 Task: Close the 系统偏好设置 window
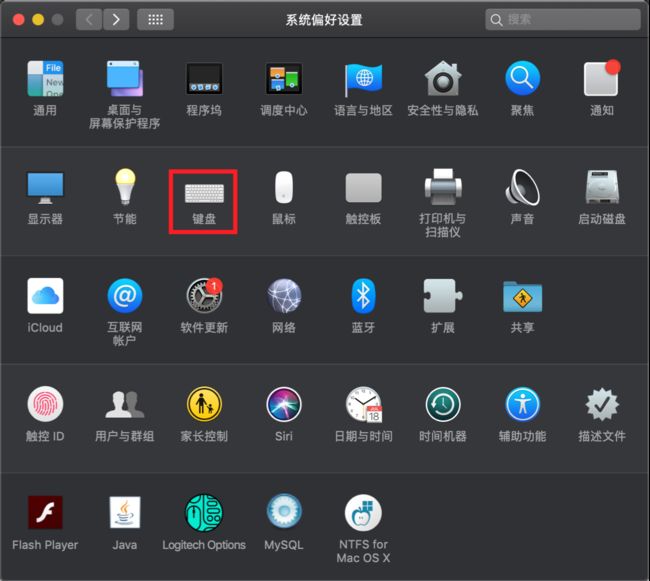(19, 19)
